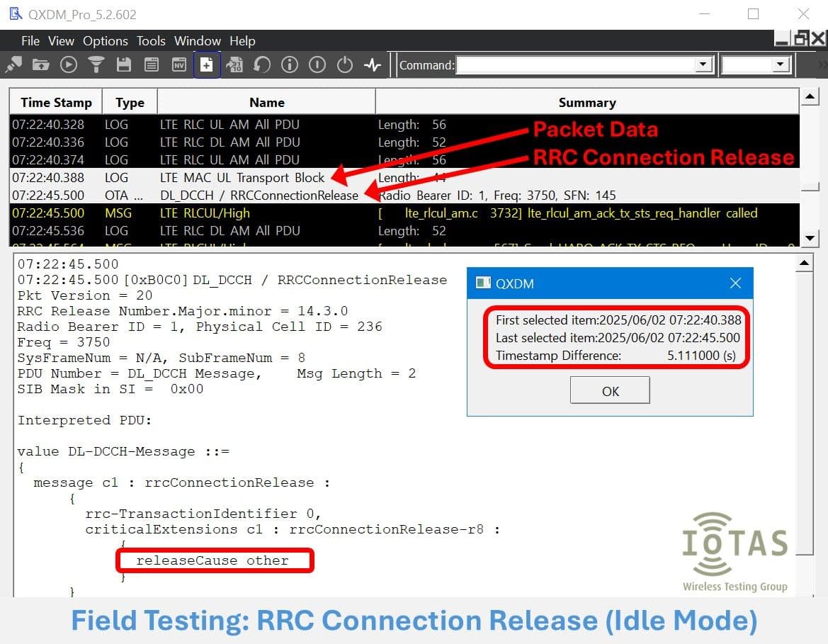This screenshot has height=644, width=828.
Task: Click the Name column header
Action: click(266, 103)
